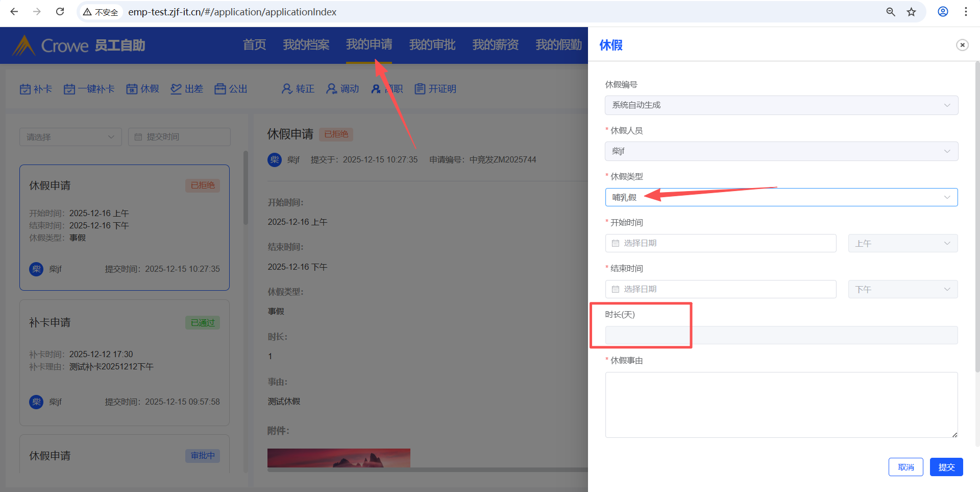The height and width of the screenshot is (492, 980).
Task: Click the 取消 button
Action: (x=906, y=467)
